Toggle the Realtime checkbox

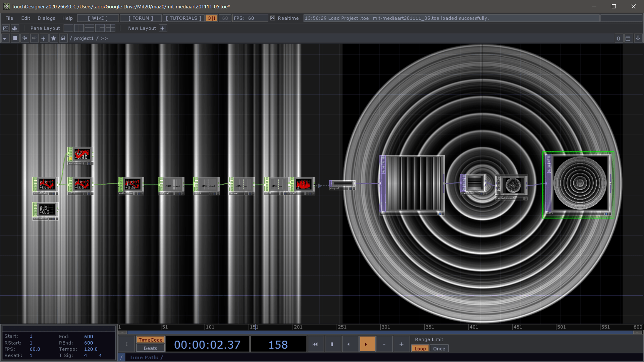(x=273, y=18)
